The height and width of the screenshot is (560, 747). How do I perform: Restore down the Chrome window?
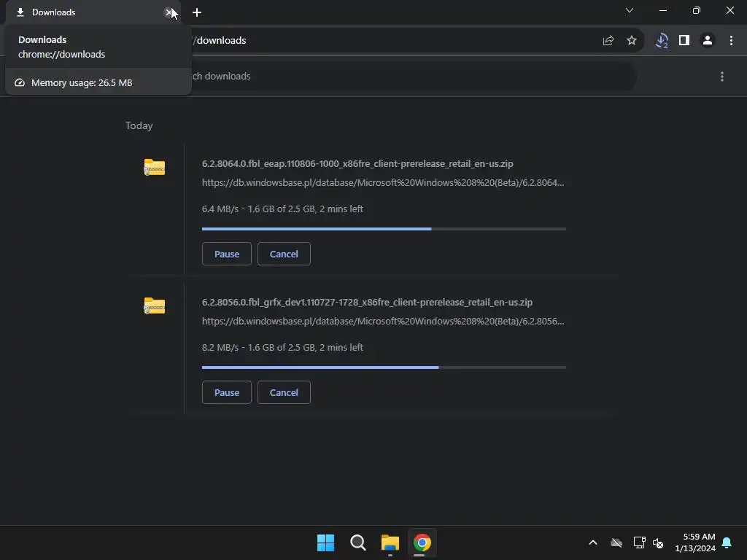click(697, 10)
